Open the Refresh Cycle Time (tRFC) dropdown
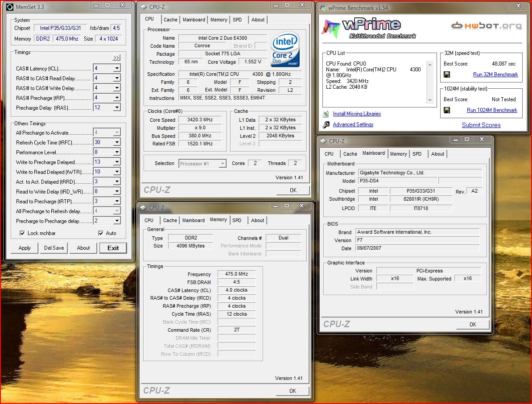 pyautogui.click(x=117, y=142)
